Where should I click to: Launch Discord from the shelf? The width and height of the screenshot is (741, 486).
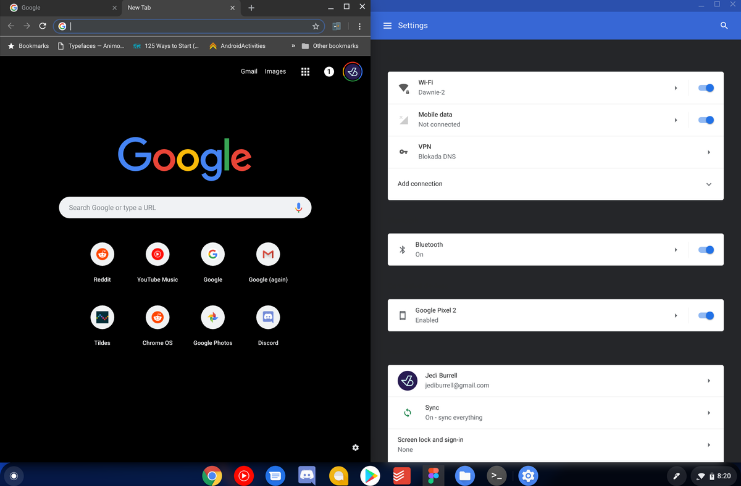[x=307, y=476]
